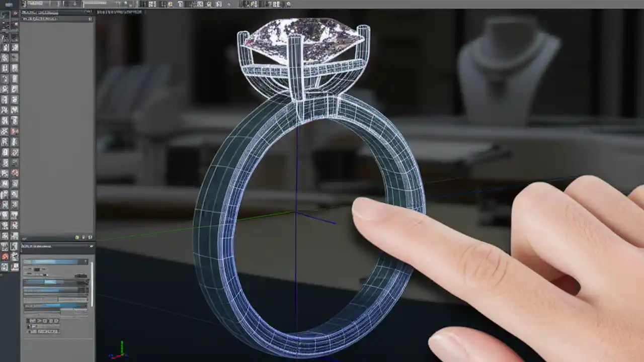Expand the collapsed properties panel header
644x362 pixels.
(x=56, y=246)
